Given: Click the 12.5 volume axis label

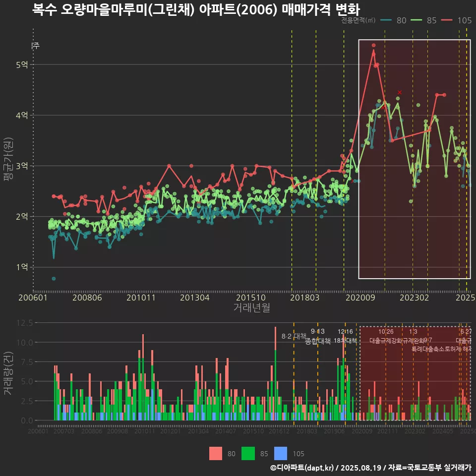Looking at the screenshot, I should 25,323.
